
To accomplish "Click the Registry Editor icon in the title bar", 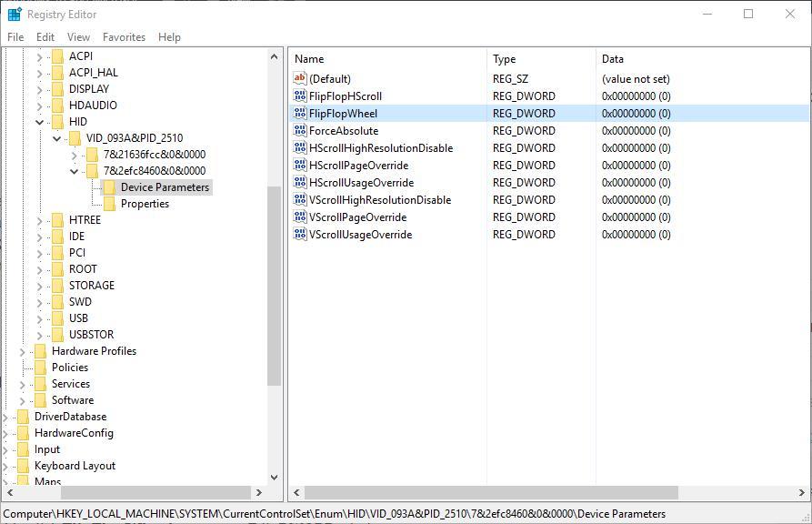I will (13, 14).
